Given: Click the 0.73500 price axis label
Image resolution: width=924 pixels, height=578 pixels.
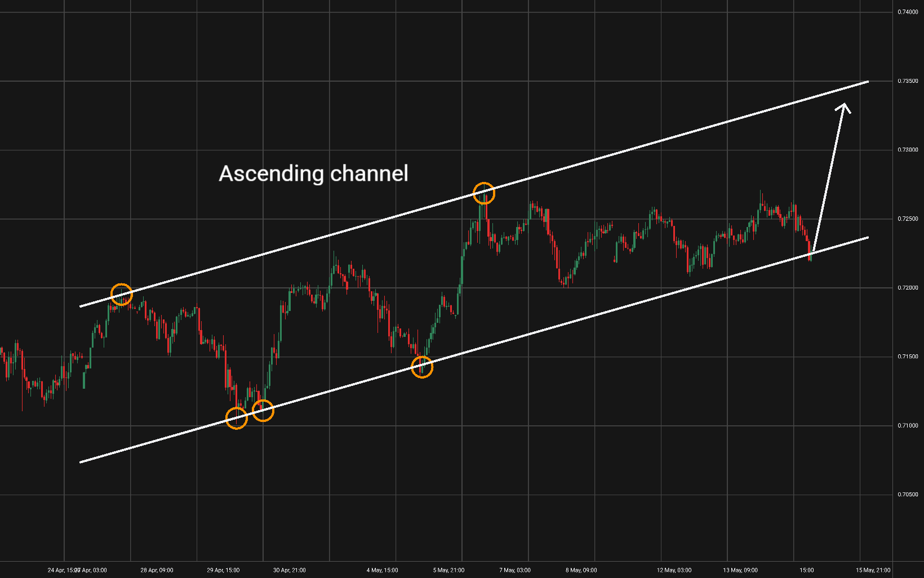Looking at the screenshot, I should coord(908,81).
